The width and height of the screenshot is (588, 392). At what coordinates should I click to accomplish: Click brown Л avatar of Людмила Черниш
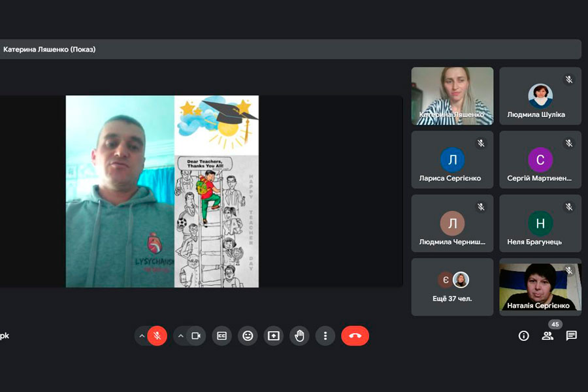click(452, 223)
